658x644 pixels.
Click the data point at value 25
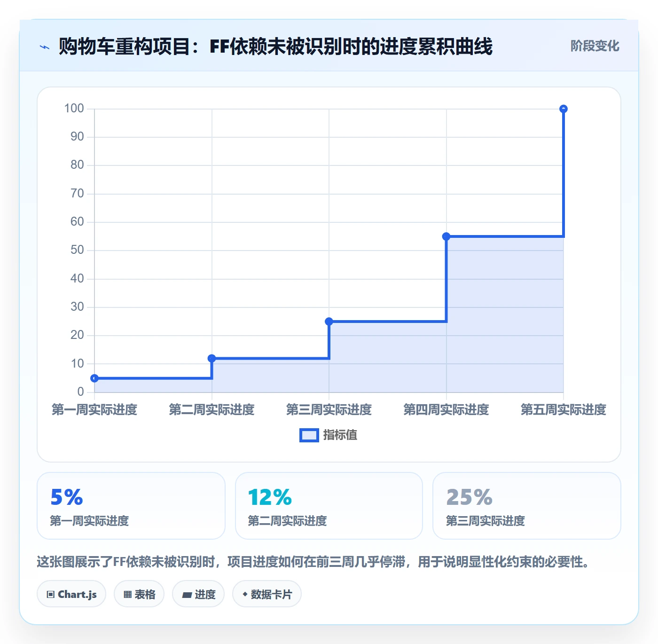[x=329, y=322]
